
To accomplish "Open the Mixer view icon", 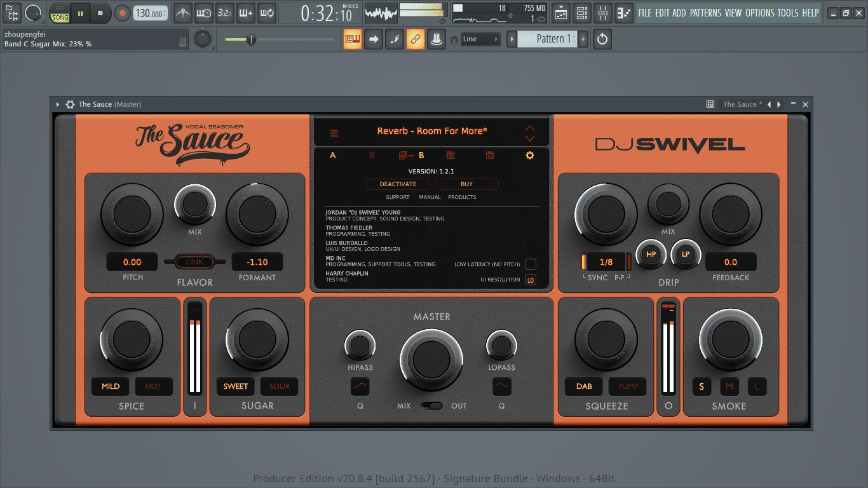I will pyautogui.click(x=603, y=13).
